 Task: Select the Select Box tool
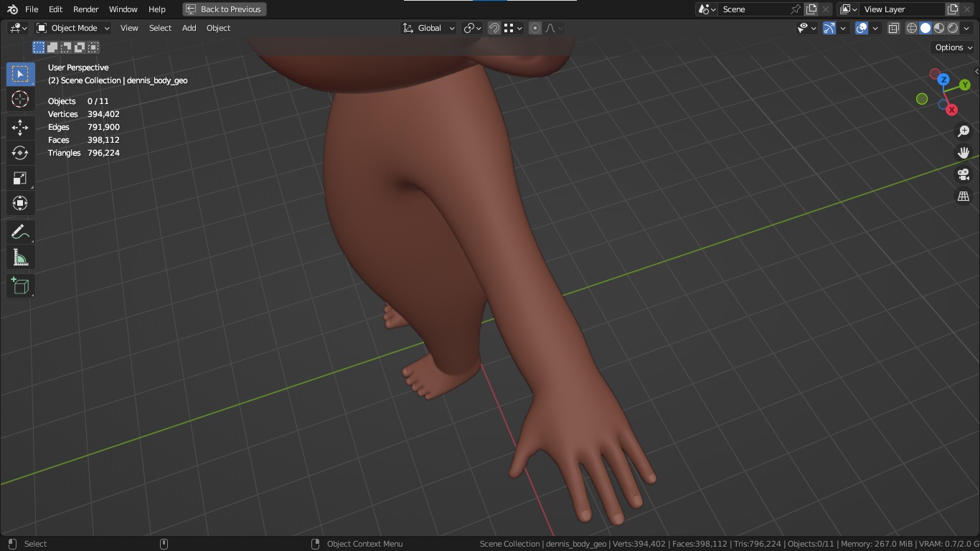pyautogui.click(x=20, y=74)
